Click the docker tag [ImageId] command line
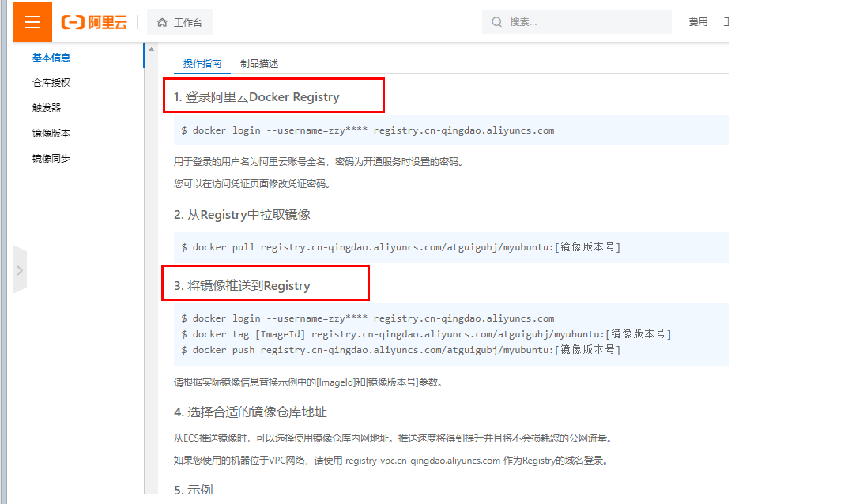 click(x=426, y=334)
